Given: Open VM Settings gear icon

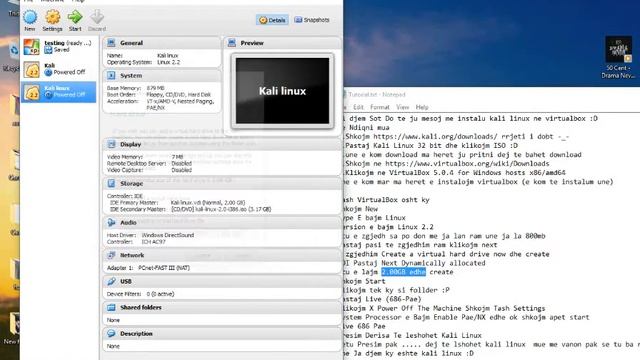Looking at the screenshot, I should (x=53, y=18).
